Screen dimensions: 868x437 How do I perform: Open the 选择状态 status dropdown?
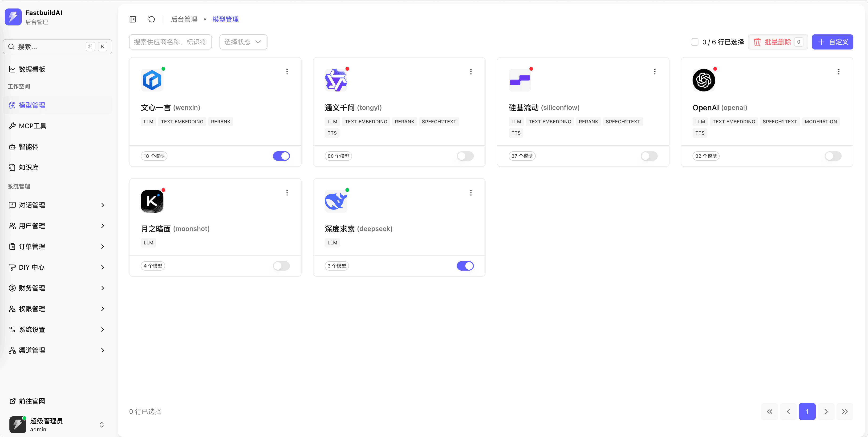pos(243,42)
